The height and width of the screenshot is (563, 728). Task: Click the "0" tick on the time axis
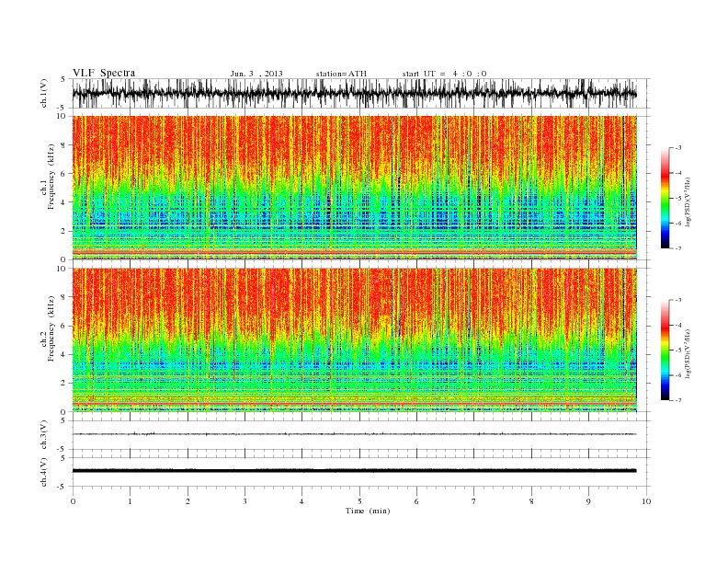(73, 501)
